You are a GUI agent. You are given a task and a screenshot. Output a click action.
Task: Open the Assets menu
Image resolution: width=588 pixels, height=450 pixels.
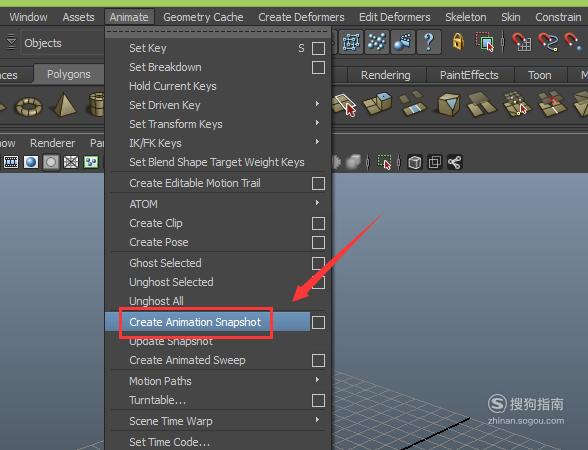click(78, 17)
